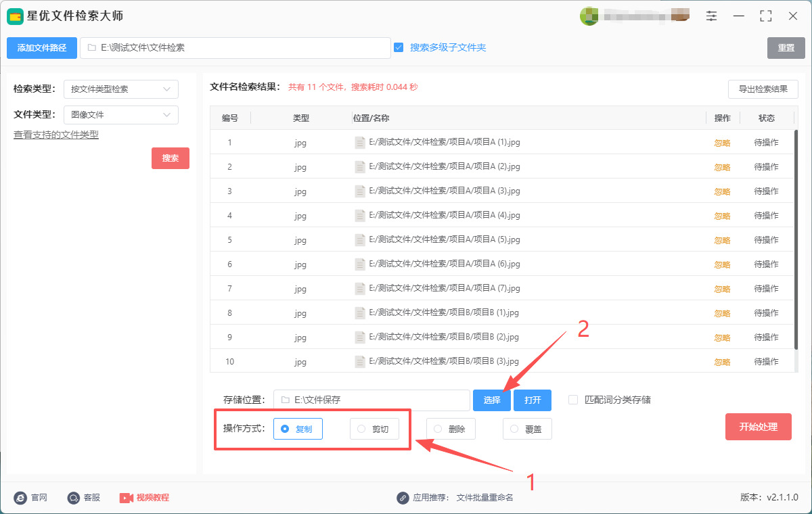Click 导出检索结果 export button
The height and width of the screenshot is (514, 812).
(x=763, y=89)
